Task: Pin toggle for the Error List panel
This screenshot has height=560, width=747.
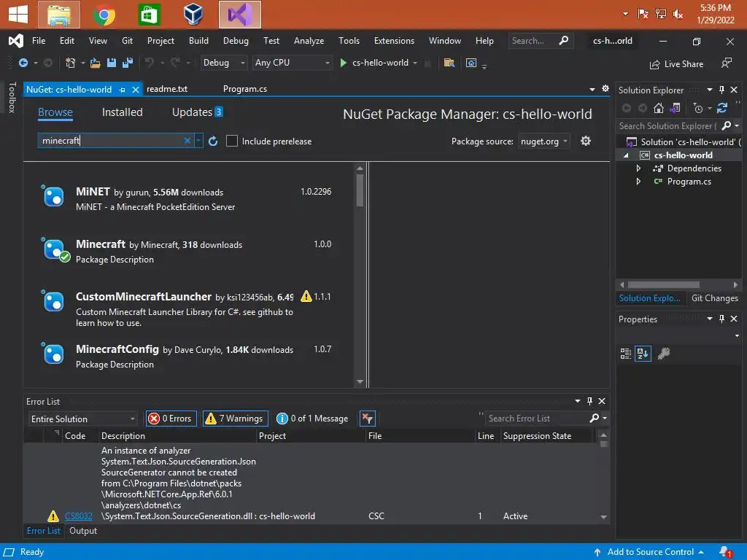Action: (x=589, y=401)
